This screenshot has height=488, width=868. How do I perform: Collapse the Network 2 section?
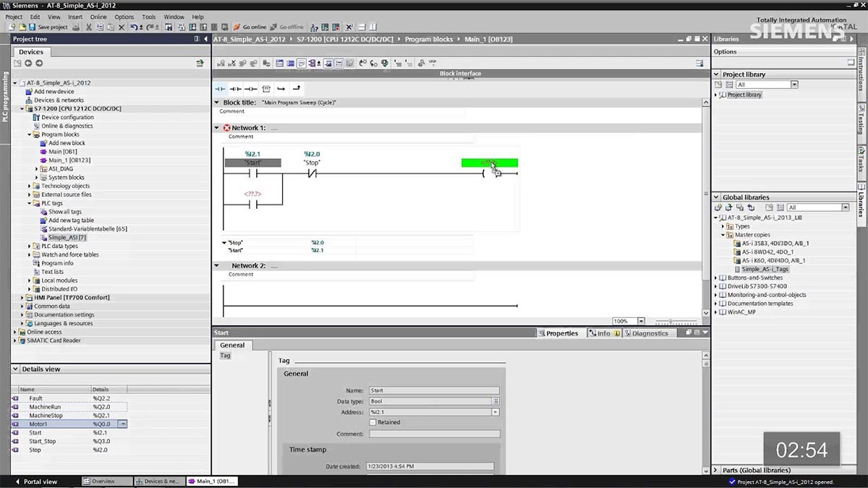pyautogui.click(x=217, y=266)
